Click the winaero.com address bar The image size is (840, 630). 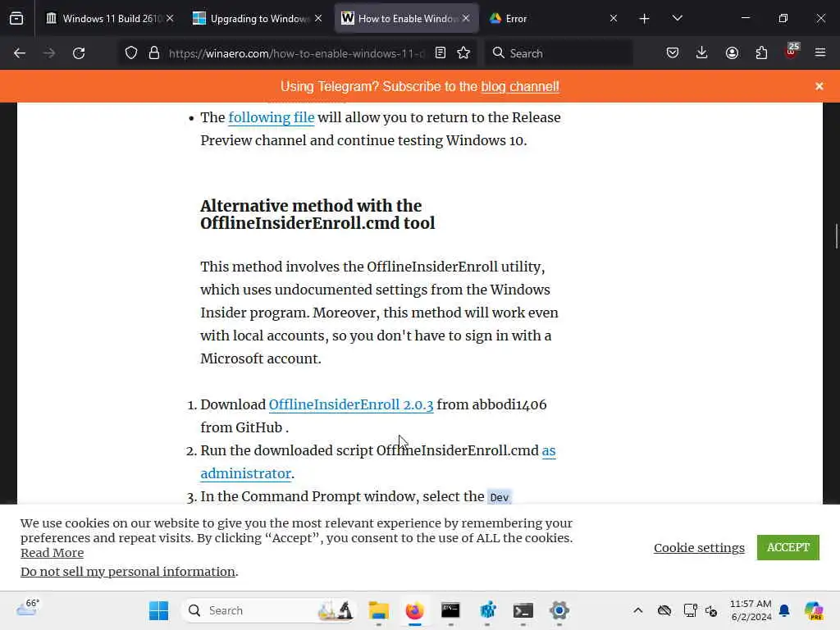[x=296, y=53]
